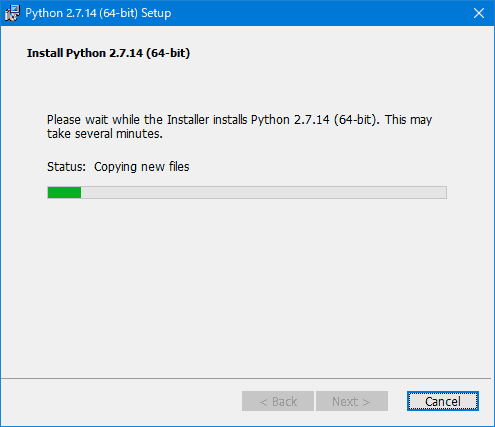Click the 'Copying new files' status text
495x427 pixels.
pyautogui.click(x=142, y=167)
